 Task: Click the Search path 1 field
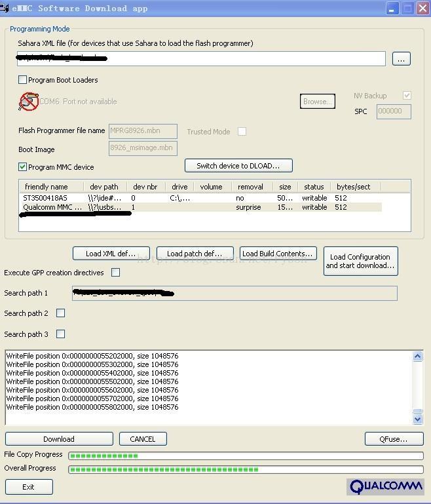[234, 293]
